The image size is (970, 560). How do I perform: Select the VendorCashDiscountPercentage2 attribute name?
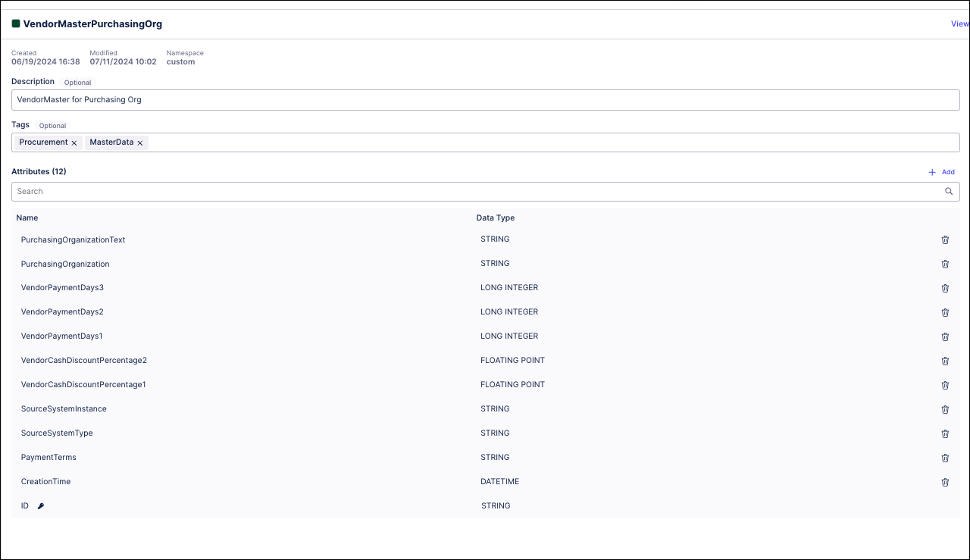[x=84, y=361]
